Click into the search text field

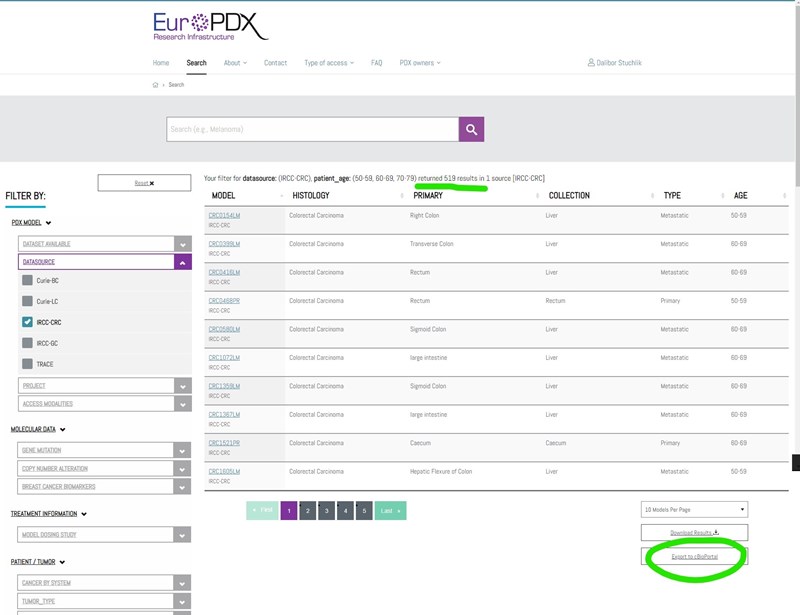(x=312, y=129)
